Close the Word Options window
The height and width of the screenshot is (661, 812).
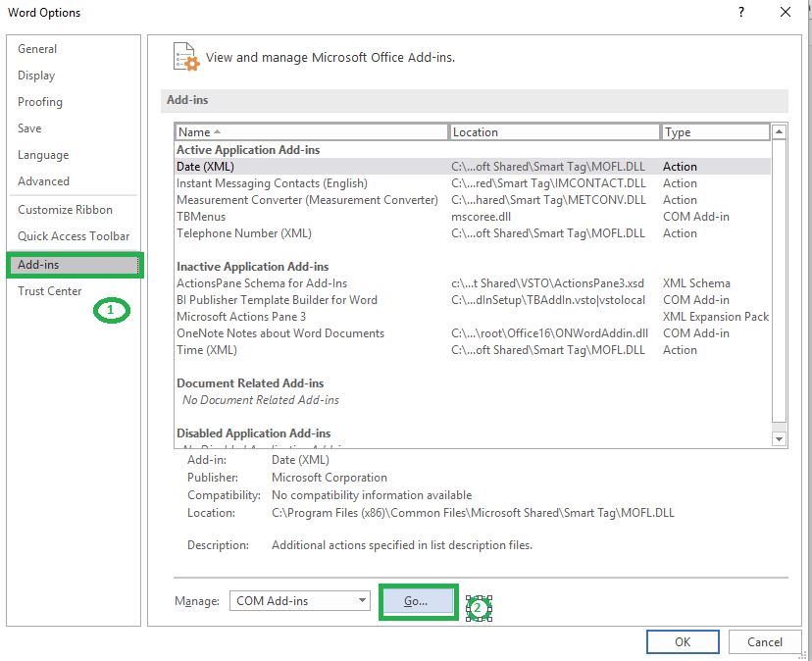tap(786, 12)
